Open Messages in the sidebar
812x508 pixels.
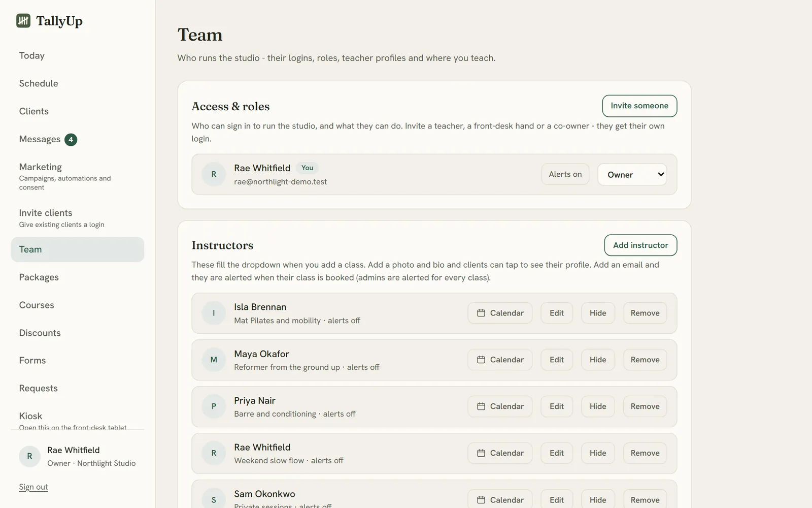click(x=78, y=139)
